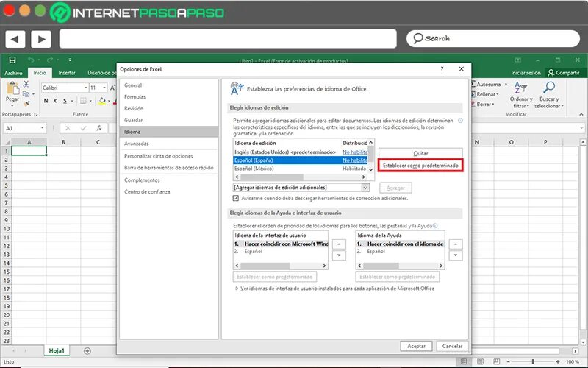Select Personalizar cinta de opciones category
Image resolution: width=588 pixels, height=368 pixels.
[169, 156]
